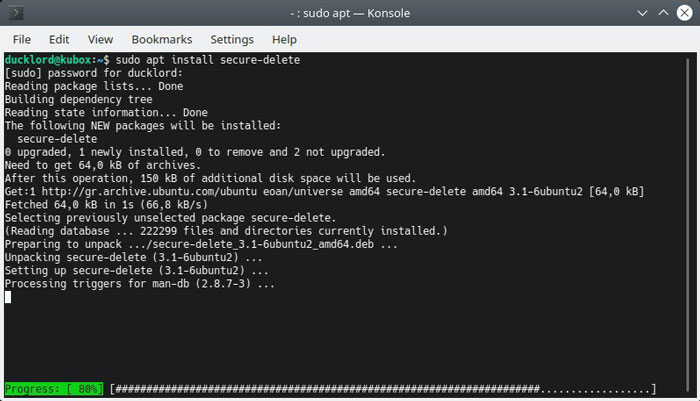700x401 pixels.
Task: Minimize the Konsole window with down chevron
Action: click(642, 13)
